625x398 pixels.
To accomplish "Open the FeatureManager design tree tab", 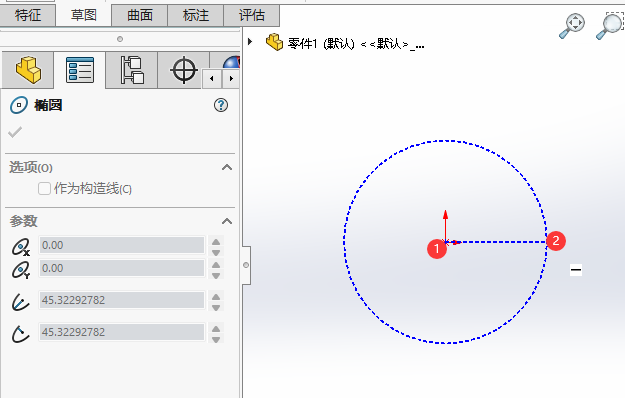I will pyautogui.click(x=28, y=70).
